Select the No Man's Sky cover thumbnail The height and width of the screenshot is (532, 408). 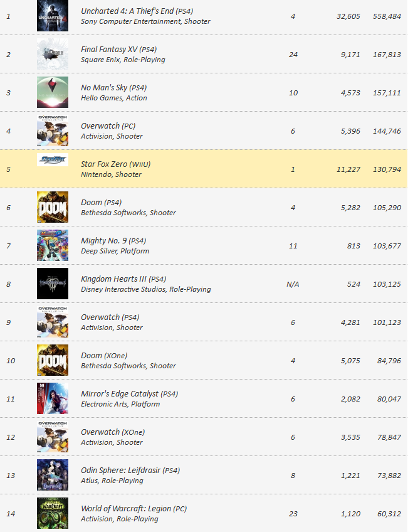click(x=53, y=92)
